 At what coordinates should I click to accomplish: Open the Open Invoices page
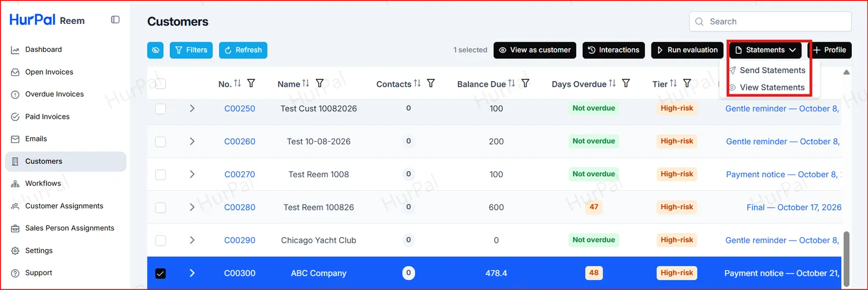tap(49, 72)
